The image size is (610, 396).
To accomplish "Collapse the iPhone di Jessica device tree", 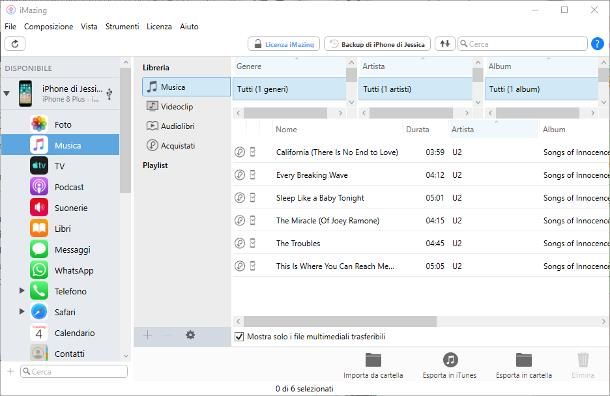I will pyautogui.click(x=7, y=93).
